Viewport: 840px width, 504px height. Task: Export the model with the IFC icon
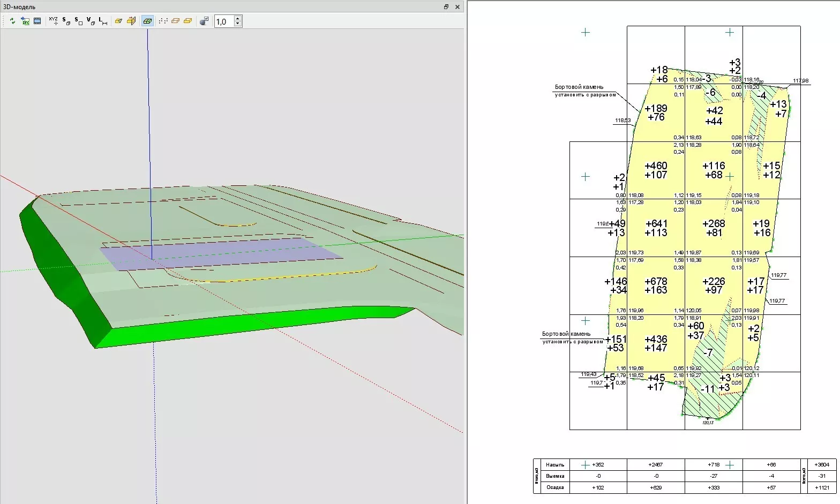point(25,21)
